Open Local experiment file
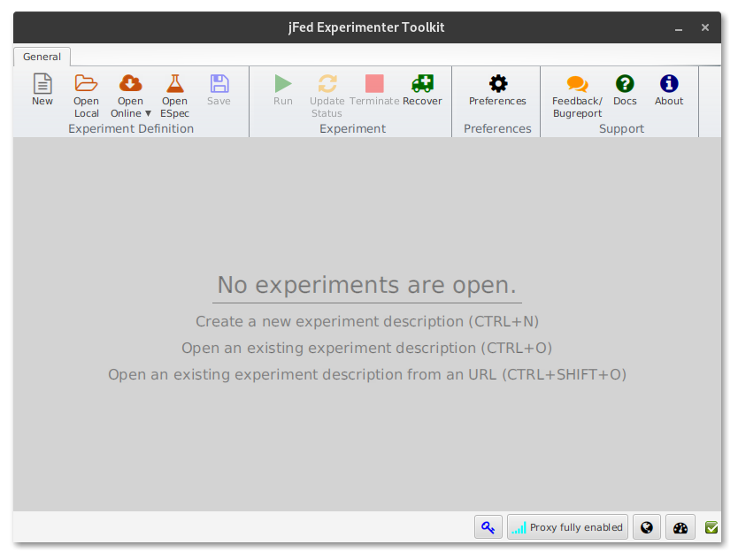738x560 pixels. coord(86,96)
